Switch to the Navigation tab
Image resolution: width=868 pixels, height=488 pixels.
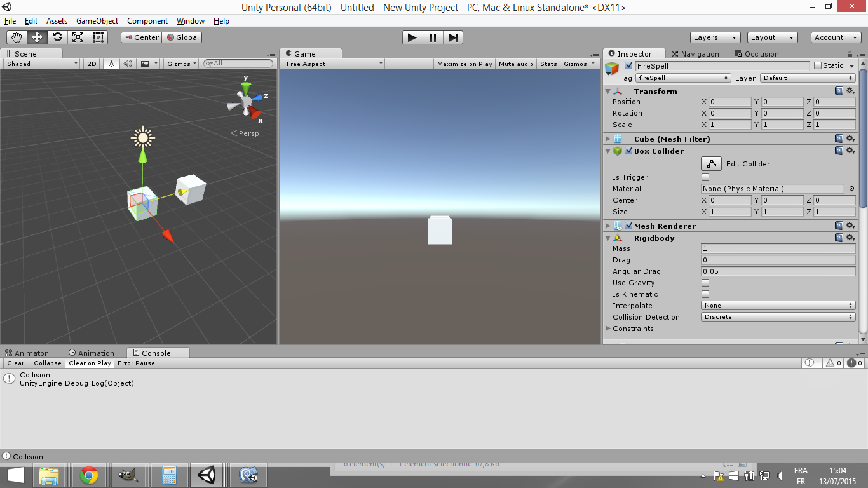pos(695,54)
